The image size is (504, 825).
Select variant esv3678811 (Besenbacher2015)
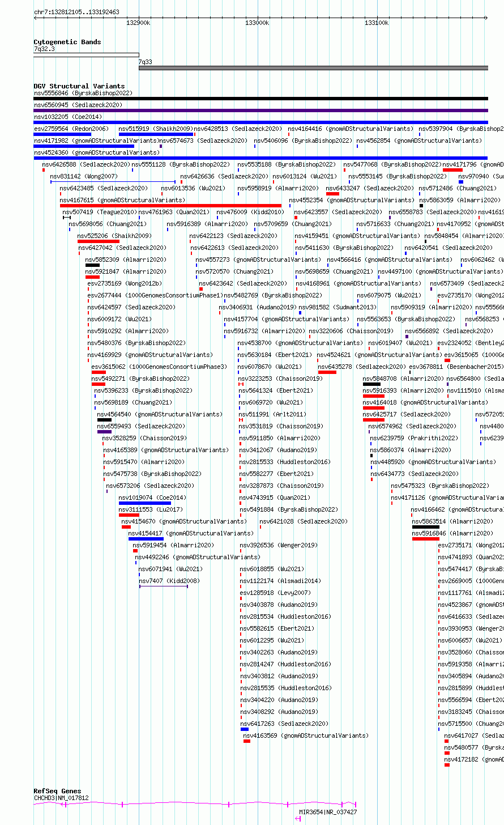(x=456, y=367)
